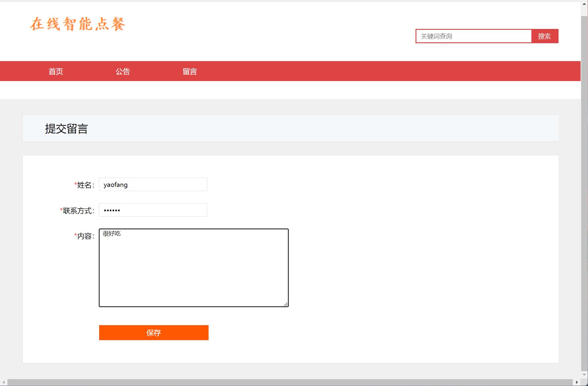
Task: Click the *联系方式 field label
Action: 77,211
